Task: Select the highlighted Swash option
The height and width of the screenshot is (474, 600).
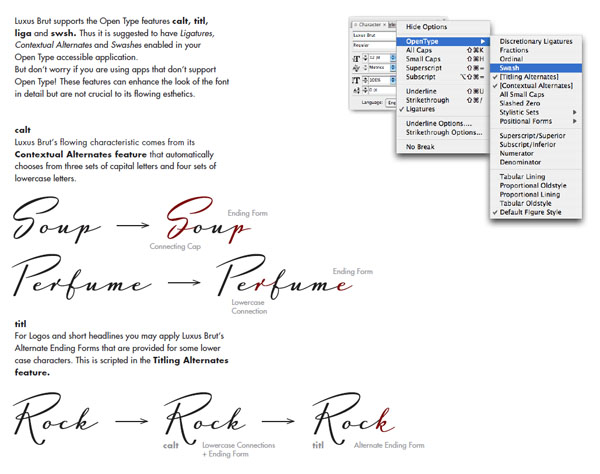Action: pyautogui.click(x=536, y=68)
